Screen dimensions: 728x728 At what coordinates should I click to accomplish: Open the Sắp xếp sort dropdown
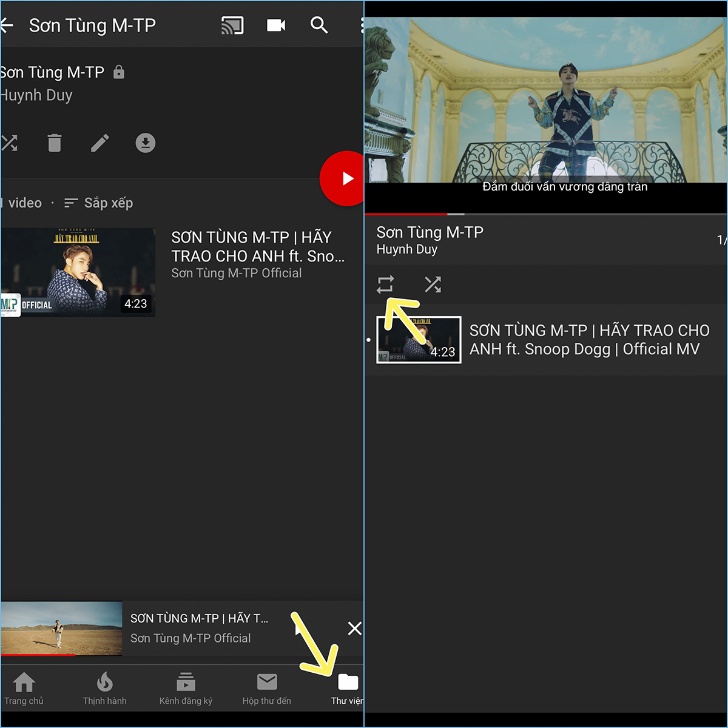click(x=98, y=203)
